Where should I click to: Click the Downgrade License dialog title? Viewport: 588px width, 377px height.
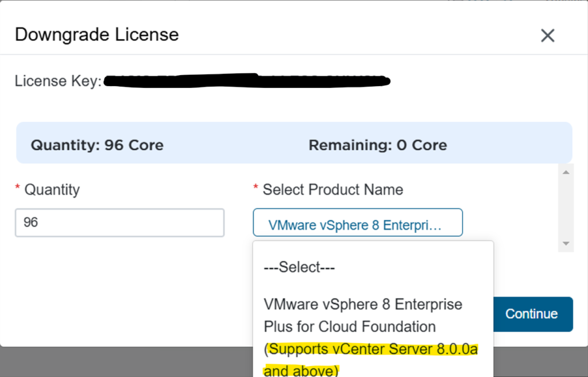96,34
